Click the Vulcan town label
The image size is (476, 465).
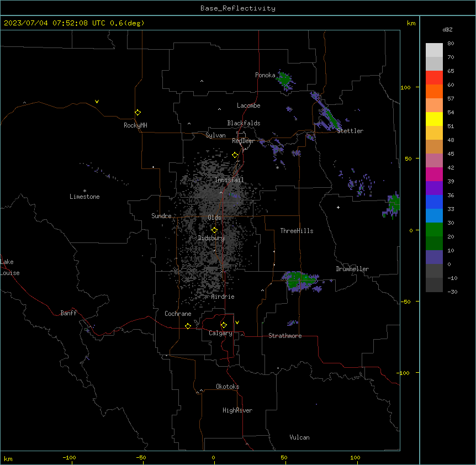pyautogui.click(x=300, y=437)
